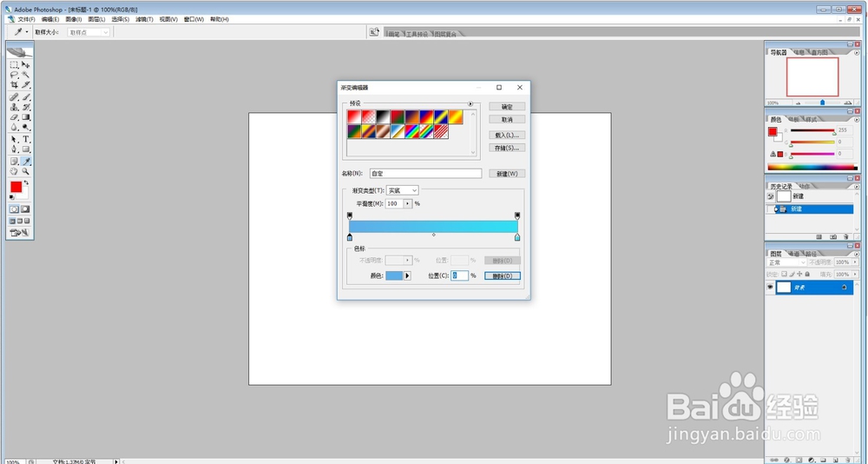
Task: Select the Eraser tool
Action: pos(15,117)
